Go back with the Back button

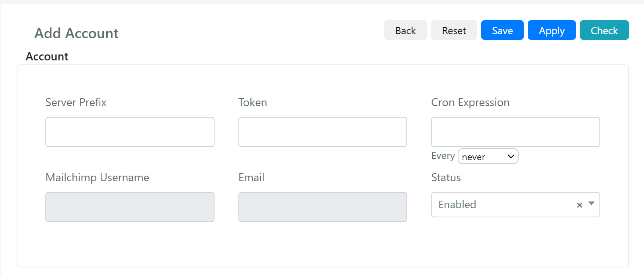tap(405, 30)
